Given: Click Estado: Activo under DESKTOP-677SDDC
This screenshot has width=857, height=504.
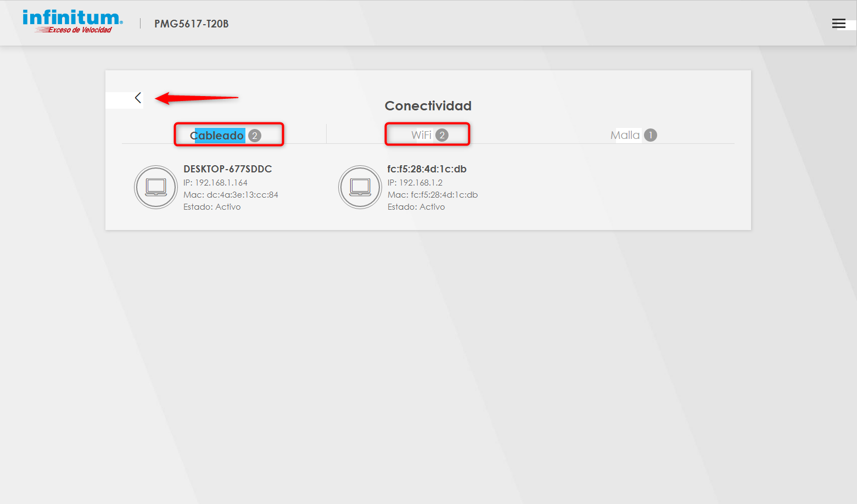Looking at the screenshot, I should [212, 207].
